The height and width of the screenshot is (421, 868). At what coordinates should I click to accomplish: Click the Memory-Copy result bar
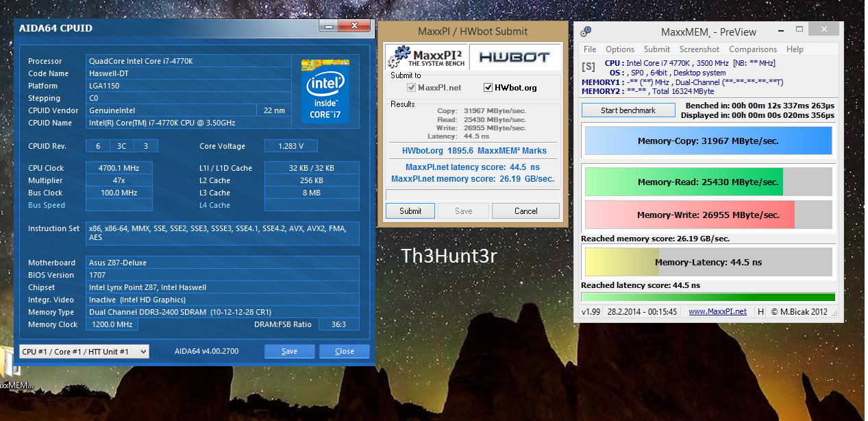pos(708,141)
